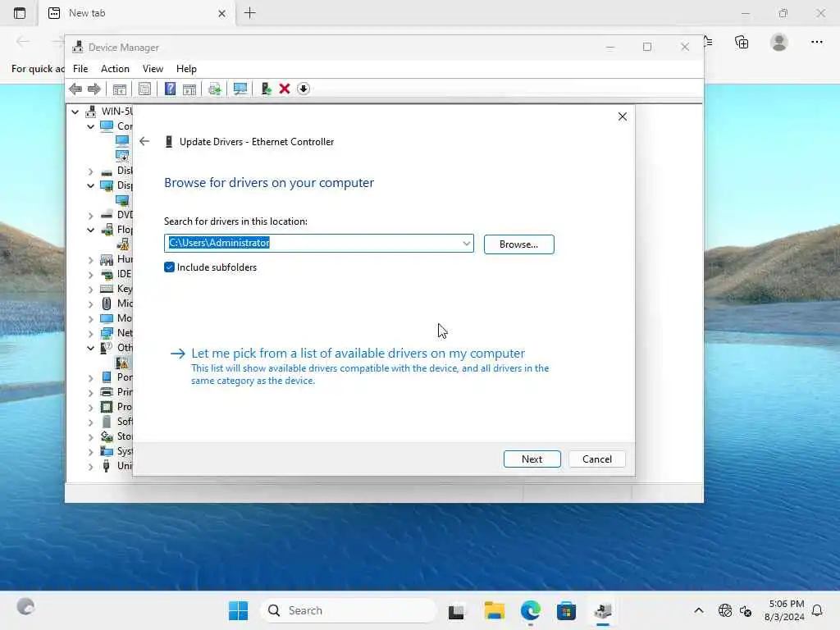Expand the IDE controllers category
This screenshot has width=840, height=630.
(90, 274)
